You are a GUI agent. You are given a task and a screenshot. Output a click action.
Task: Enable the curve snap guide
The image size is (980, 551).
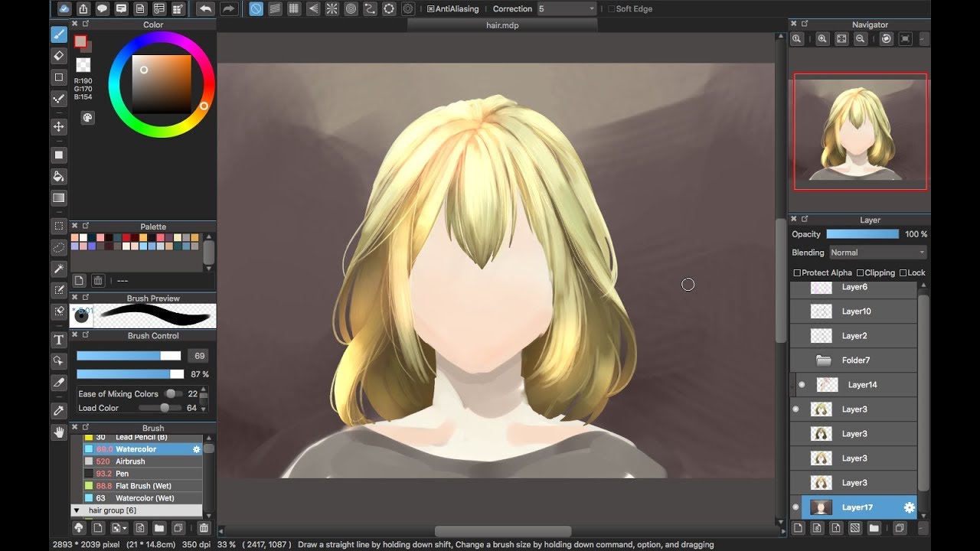click(x=370, y=8)
